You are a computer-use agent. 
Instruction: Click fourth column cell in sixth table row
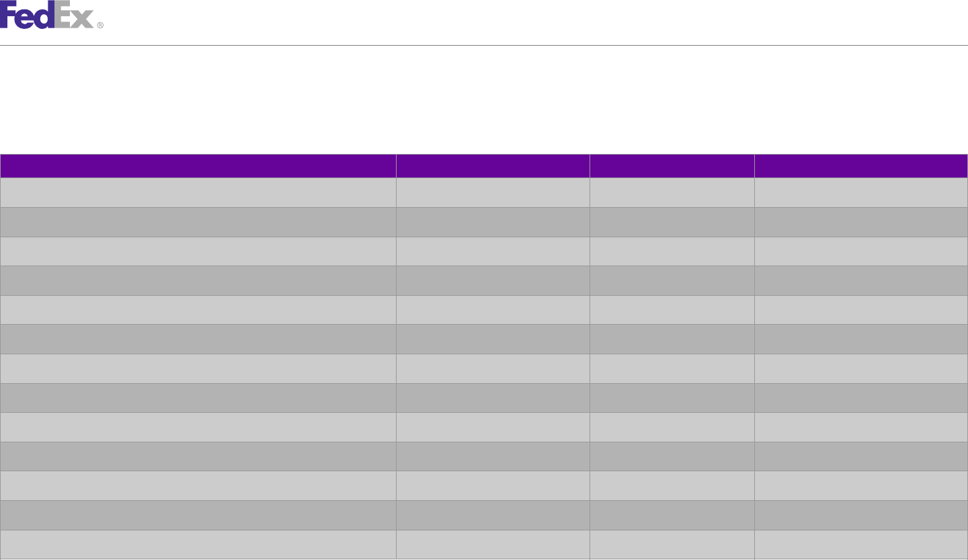tap(861, 339)
